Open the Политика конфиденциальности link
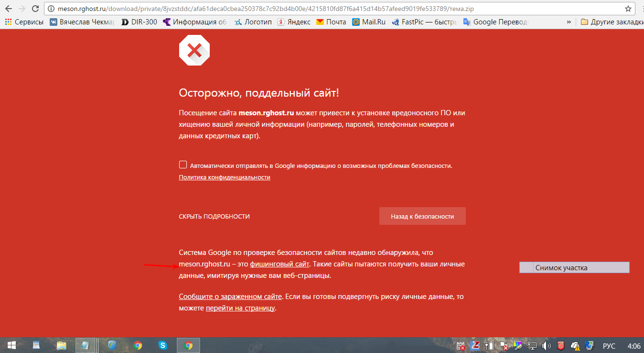 (225, 177)
